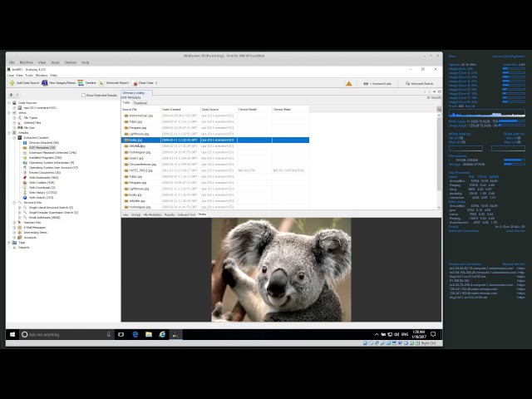The image size is (532, 399).
Task: Open Microsoft Edge from the taskbar
Action: click(x=135, y=334)
